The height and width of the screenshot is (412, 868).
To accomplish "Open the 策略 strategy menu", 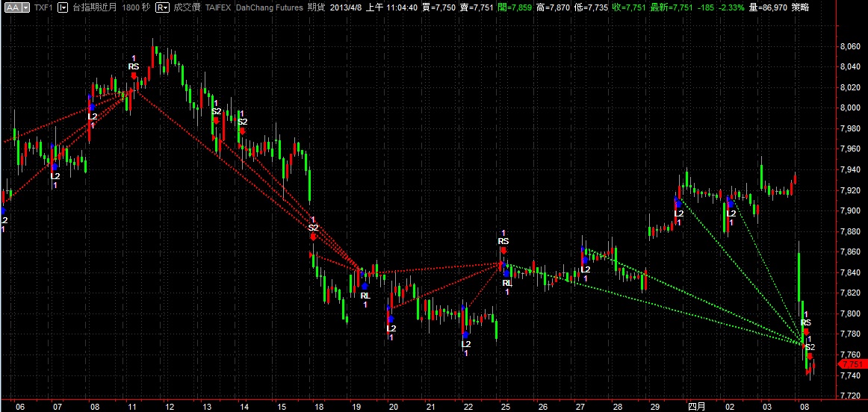I will 800,7.
